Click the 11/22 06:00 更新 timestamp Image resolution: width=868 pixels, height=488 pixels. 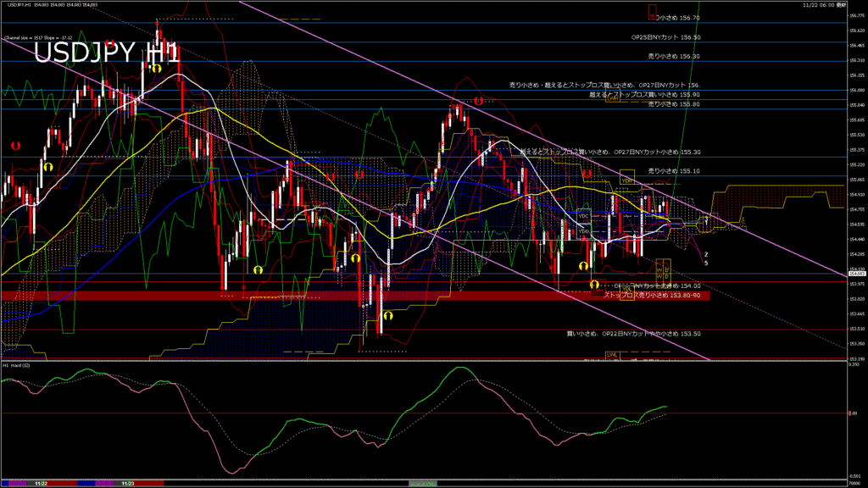pyautogui.click(x=824, y=5)
